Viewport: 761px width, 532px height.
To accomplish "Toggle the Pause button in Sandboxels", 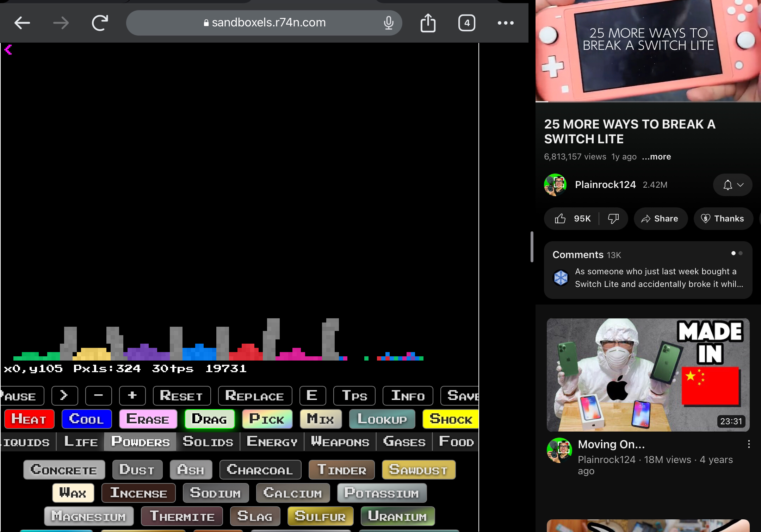I will pyautogui.click(x=21, y=396).
